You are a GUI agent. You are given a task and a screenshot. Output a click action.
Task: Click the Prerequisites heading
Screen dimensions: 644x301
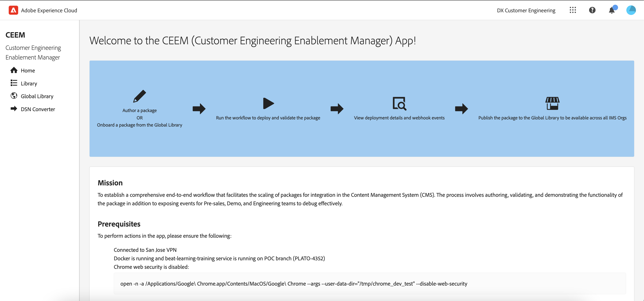pos(119,224)
